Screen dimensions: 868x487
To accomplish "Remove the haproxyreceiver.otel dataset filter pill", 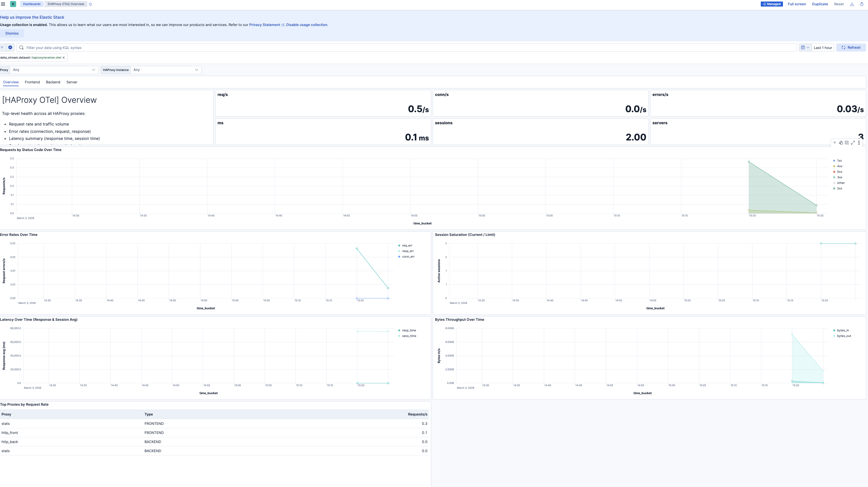I will point(63,57).
